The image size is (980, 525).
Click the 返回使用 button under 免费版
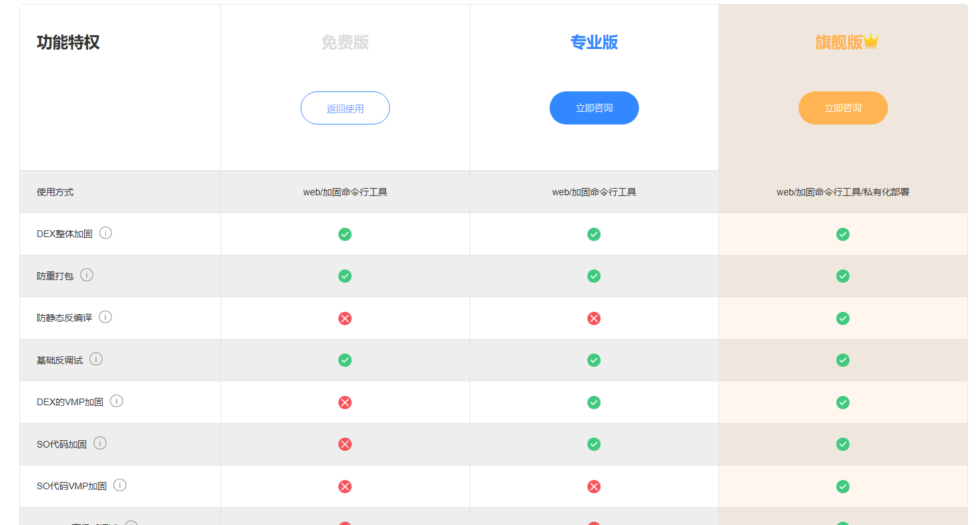[345, 108]
